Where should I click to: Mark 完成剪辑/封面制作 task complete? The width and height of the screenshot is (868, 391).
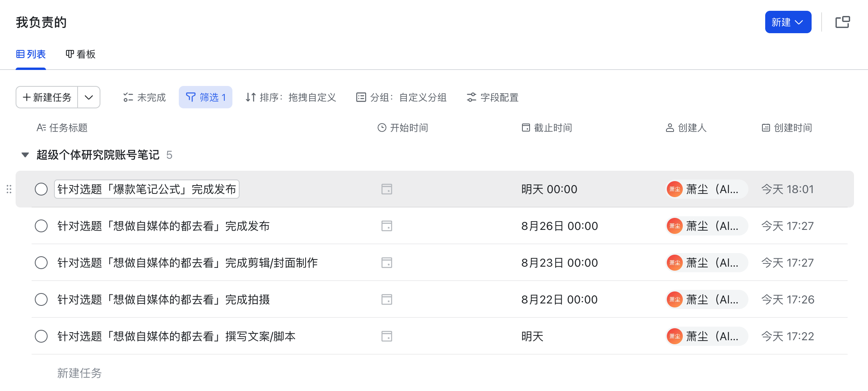(41, 263)
